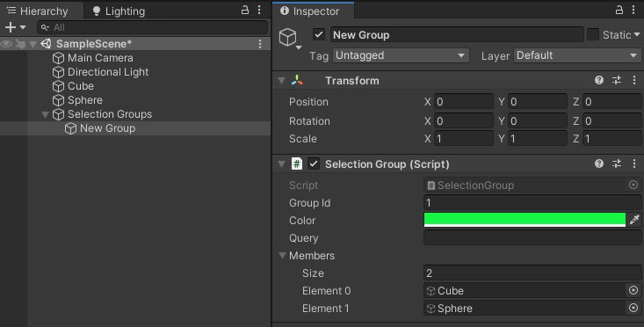644x327 pixels.
Task: Click the Position Z input field
Action: 611,101
